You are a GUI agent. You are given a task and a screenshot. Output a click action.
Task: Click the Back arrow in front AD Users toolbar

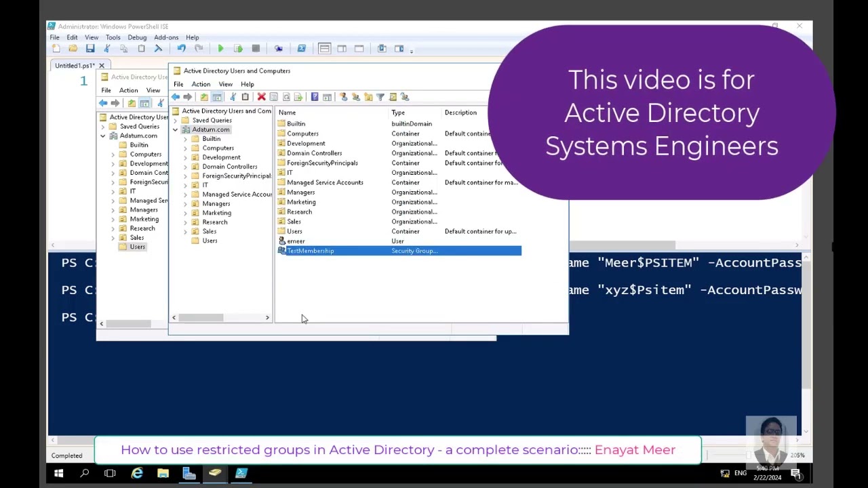pos(176,97)
